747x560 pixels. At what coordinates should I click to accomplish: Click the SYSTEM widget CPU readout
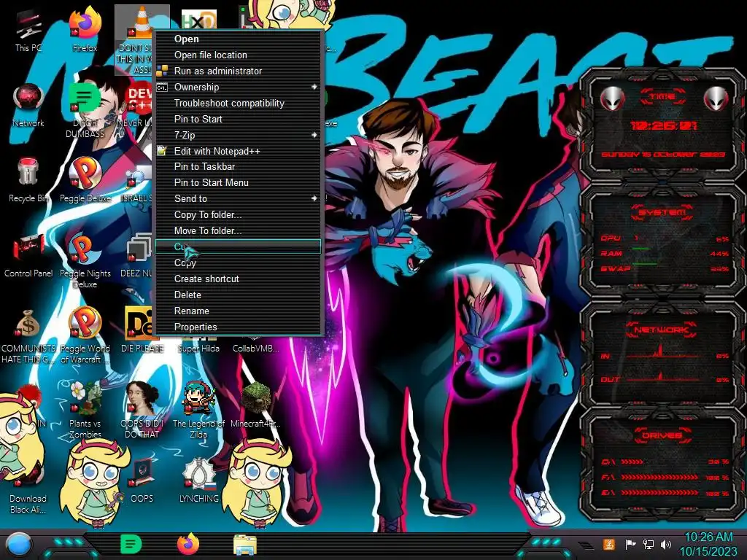(x=664, y=238)
